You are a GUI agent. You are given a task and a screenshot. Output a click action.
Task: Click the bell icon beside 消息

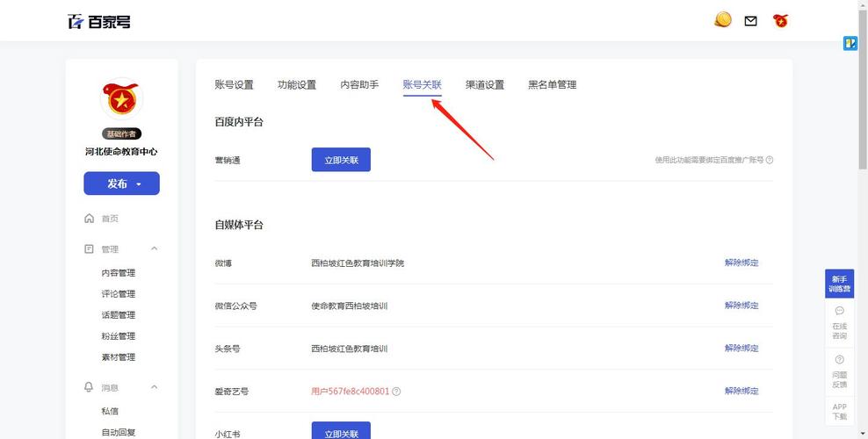point(89,387)
